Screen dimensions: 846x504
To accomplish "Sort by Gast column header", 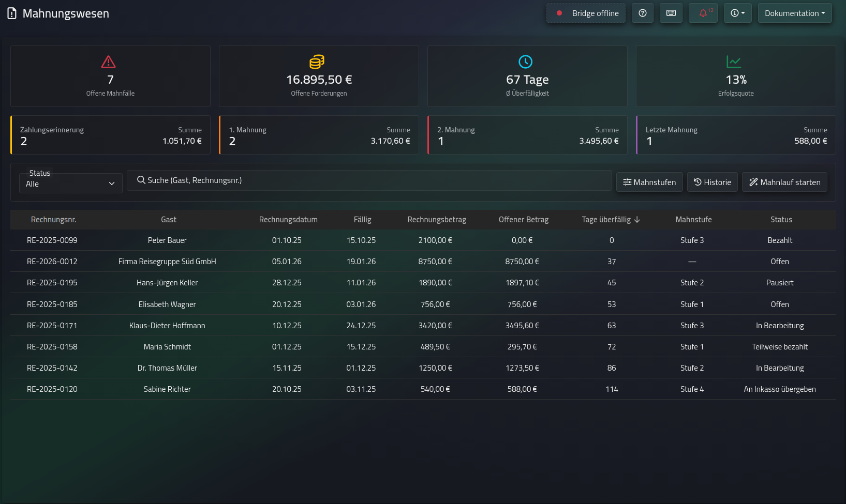I will [x=169, y=220].
